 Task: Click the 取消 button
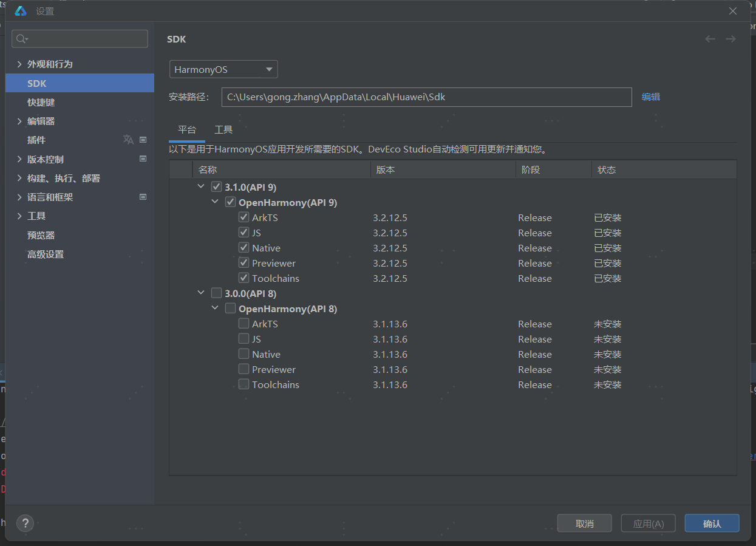point(585,523)
